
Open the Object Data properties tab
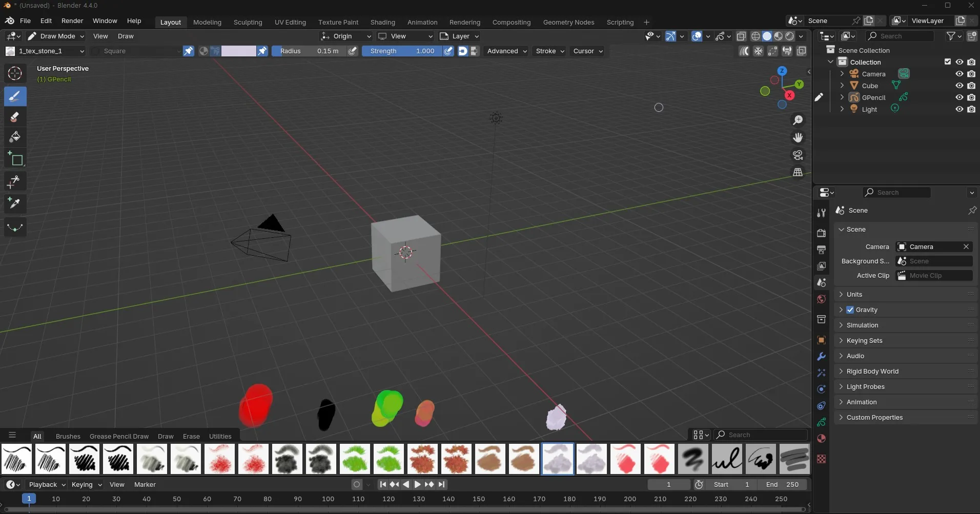[x=821, y=422]
